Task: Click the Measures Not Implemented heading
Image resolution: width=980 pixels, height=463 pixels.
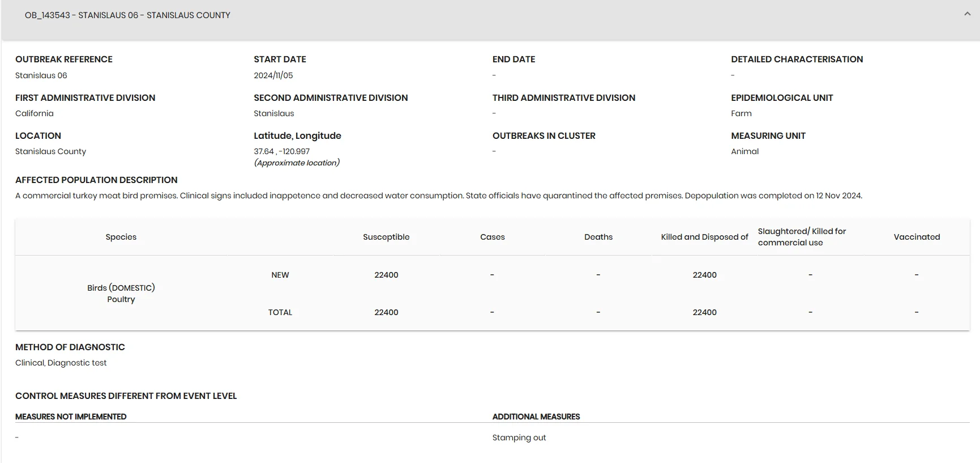Action: click(x=71, y=417)
